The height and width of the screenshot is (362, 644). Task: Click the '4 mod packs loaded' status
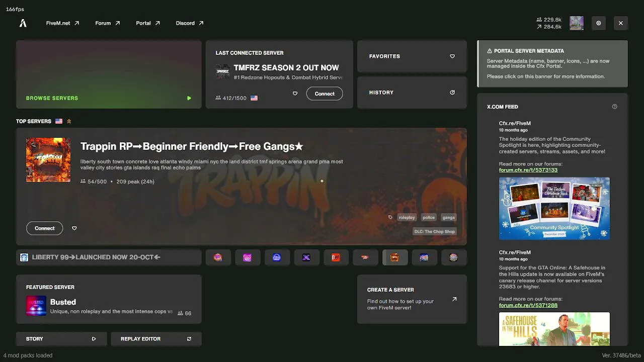[28, 355]
